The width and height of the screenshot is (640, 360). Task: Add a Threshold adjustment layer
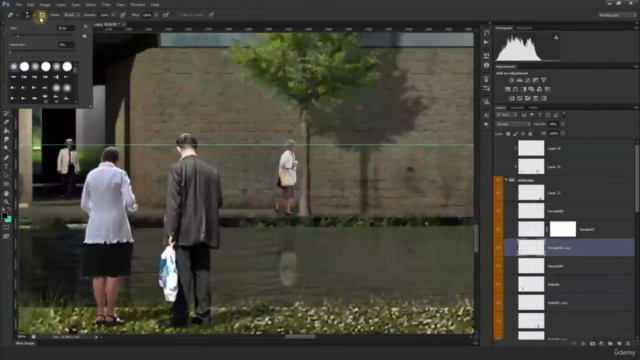(x=527, y=98)
